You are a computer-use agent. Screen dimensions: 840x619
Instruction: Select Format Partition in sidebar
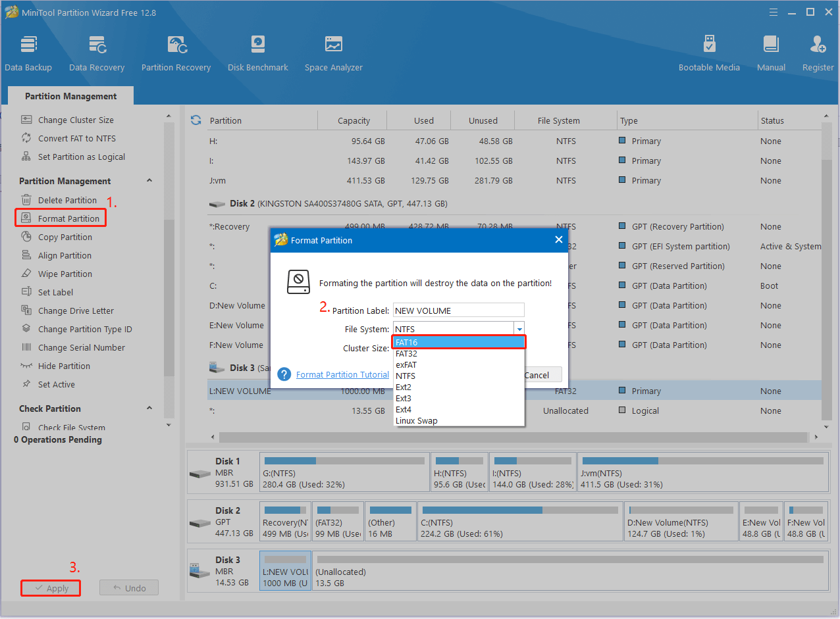click(68, 218)
